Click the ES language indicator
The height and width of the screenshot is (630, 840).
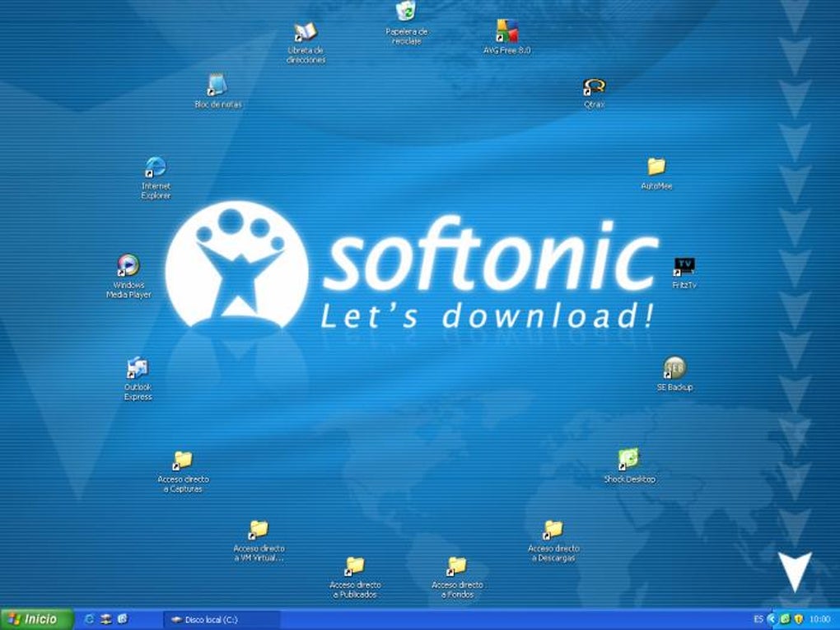click(x=758, y=619)
